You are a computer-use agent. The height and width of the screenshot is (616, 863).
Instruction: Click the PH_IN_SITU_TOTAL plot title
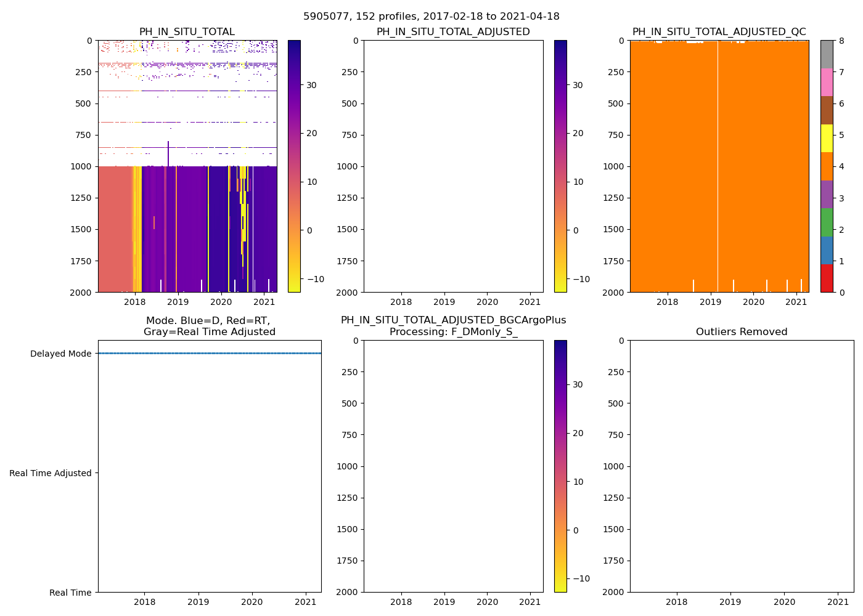187,32
